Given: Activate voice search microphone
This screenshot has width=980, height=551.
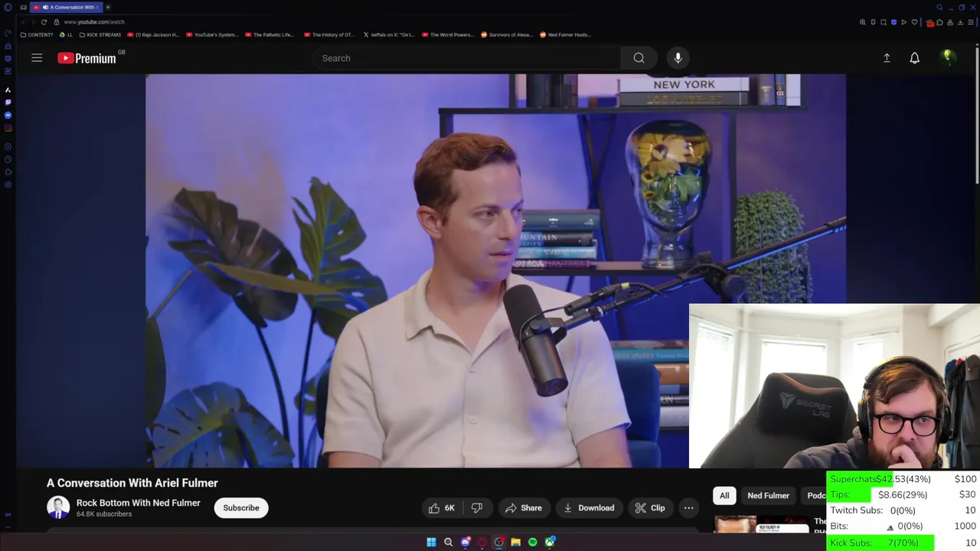Looking at the screenshot, I should [x=678, y=58].
